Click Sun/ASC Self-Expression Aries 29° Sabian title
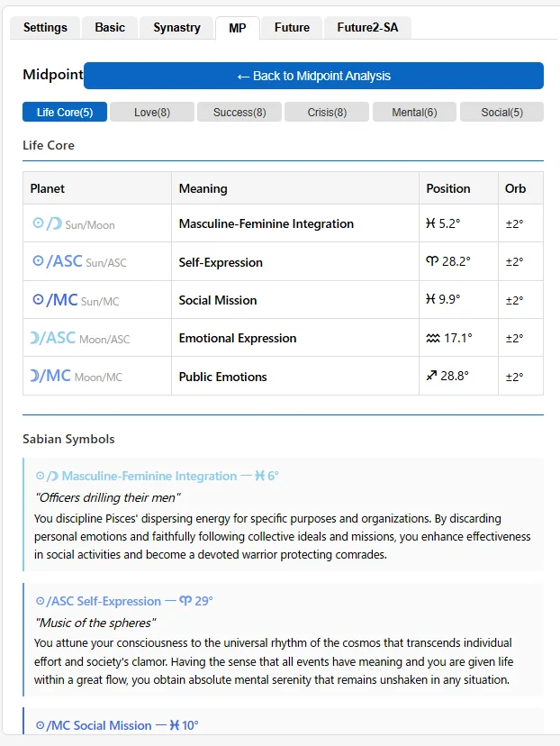 point(124,601)
